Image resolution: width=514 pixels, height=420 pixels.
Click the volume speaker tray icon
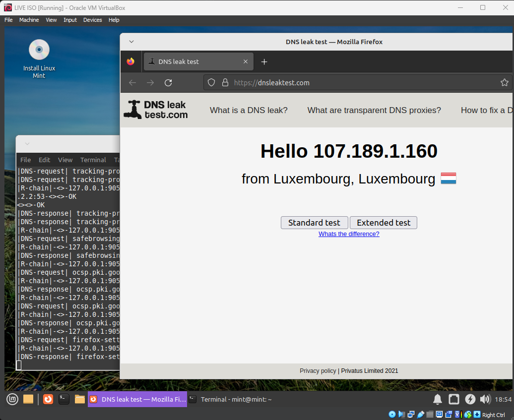pos(486,399)
